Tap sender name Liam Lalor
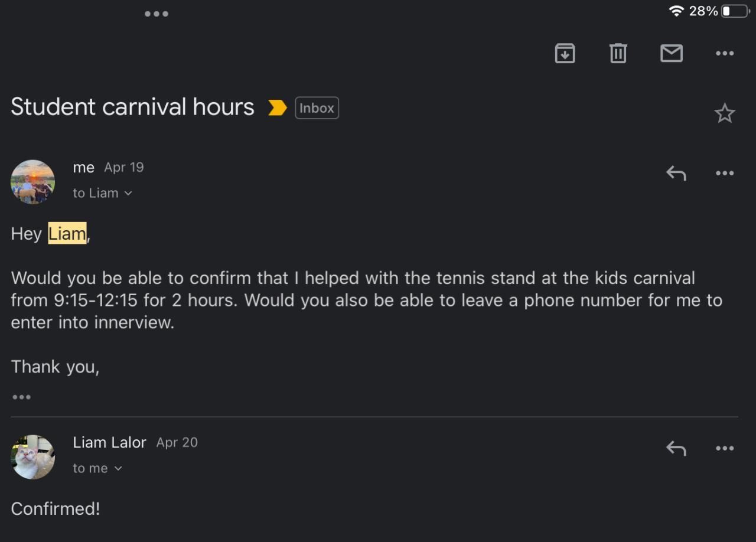Viewport: 756px width, 542px height. pyautogui.click(x=109, y=442)
